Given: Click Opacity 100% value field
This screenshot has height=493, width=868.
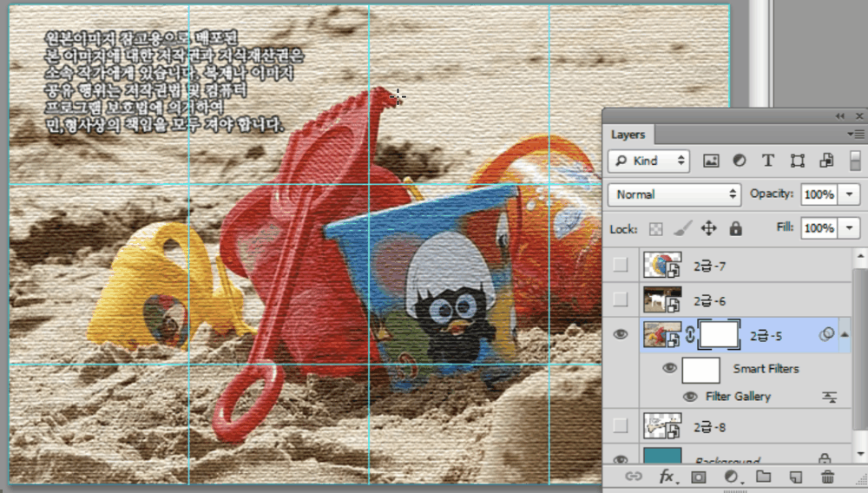Looking at the screenshot, I should 819,194.
